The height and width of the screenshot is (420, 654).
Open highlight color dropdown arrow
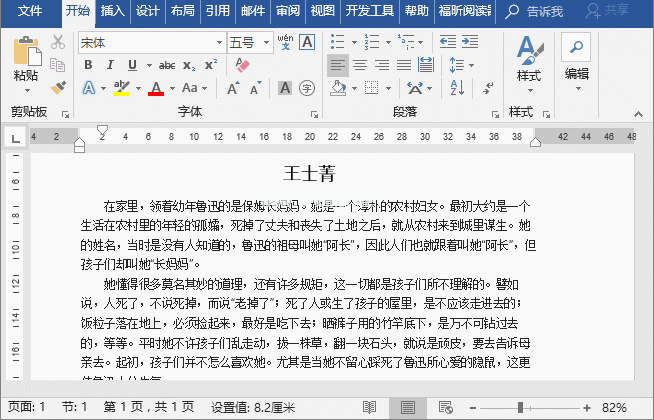tap(138, 88)
